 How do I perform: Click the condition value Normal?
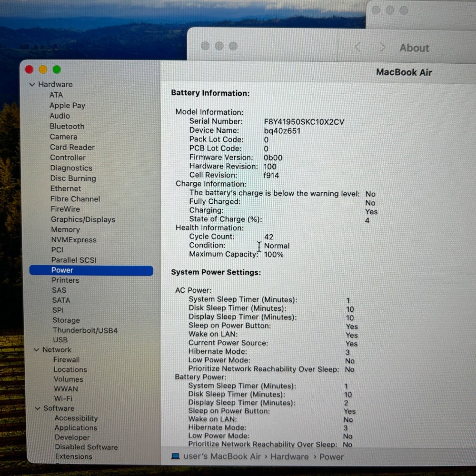pos(277,246)
